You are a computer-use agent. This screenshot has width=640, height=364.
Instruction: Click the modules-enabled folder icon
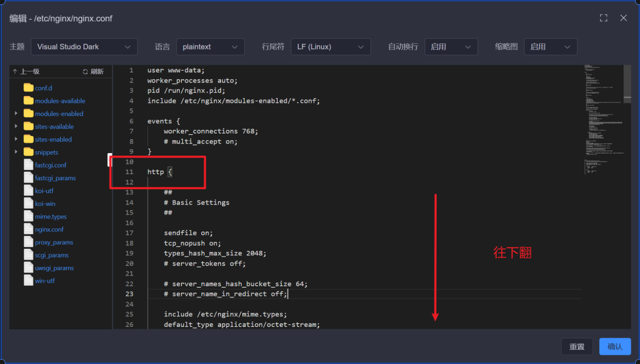28,114
